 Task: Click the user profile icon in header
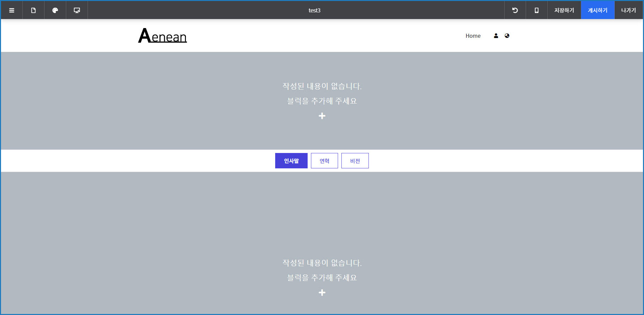pyautogui.click(x=496, y=36)
